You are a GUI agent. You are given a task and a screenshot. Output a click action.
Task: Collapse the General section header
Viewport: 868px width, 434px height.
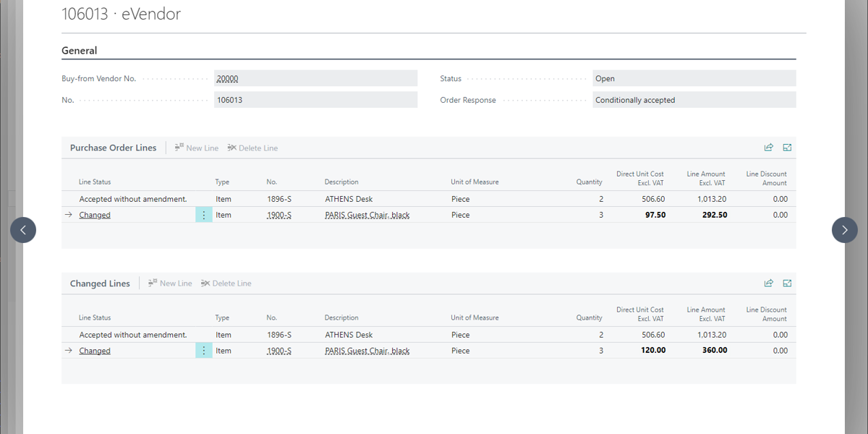click(80, 51)
